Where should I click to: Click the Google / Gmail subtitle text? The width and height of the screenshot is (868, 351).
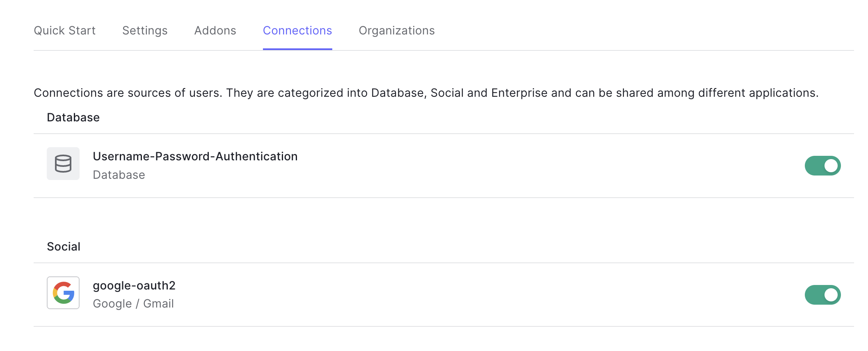(x=133, y=304)
